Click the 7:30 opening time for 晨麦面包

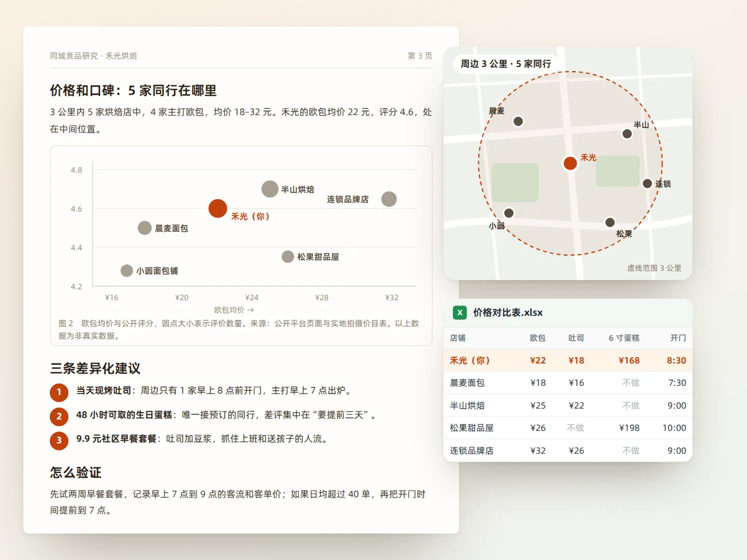677,383
